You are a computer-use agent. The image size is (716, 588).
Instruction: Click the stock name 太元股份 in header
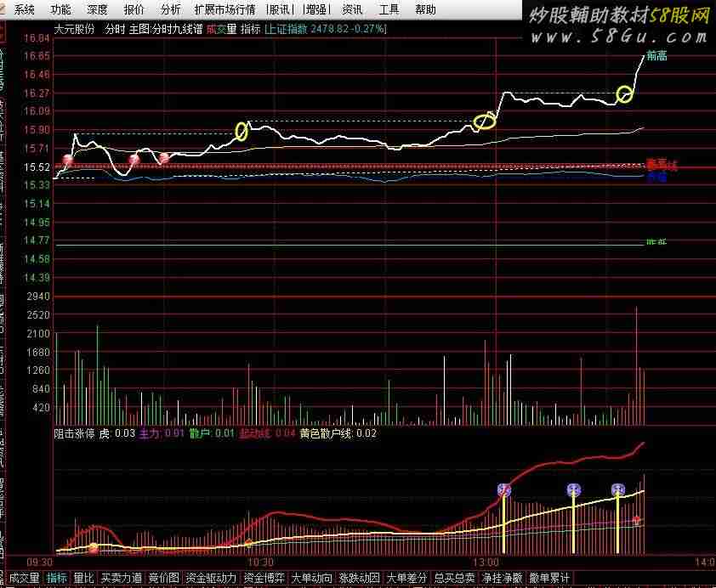coord(75,29)
